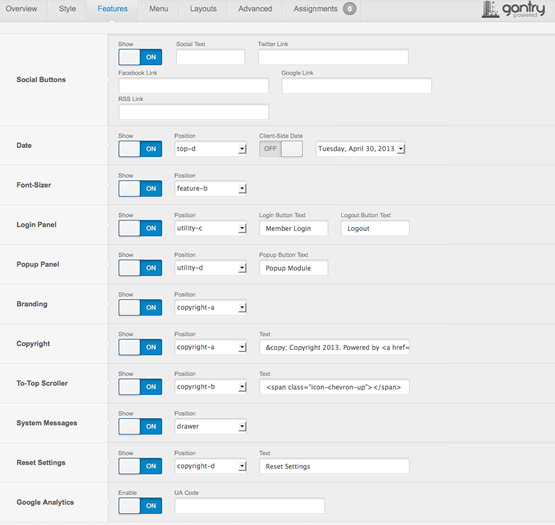Click the Assignments count badge
Image resolution: width=555 pixels, height=525 pixels.
(349, 9)
